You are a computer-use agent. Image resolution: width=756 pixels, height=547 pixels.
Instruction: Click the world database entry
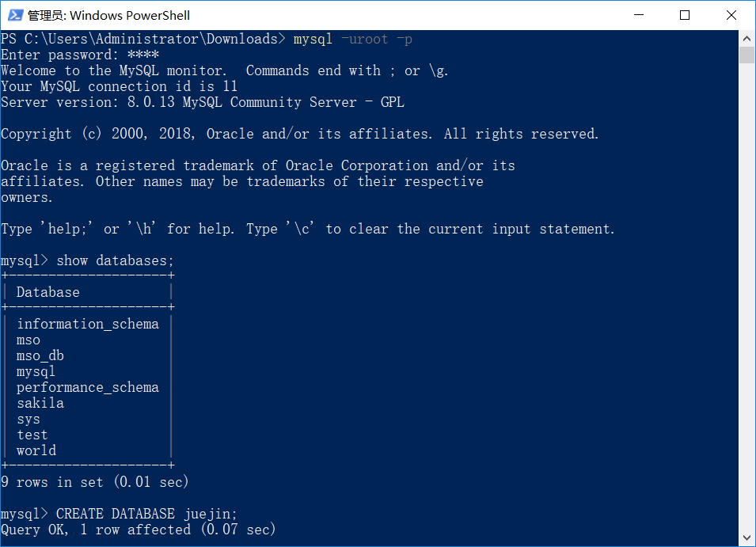click(36, 450)
